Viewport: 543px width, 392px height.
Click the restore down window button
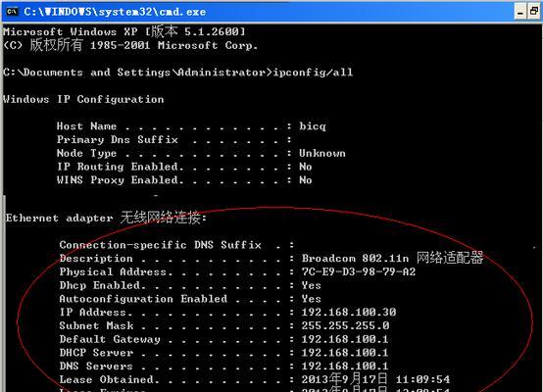click(534, 12)
